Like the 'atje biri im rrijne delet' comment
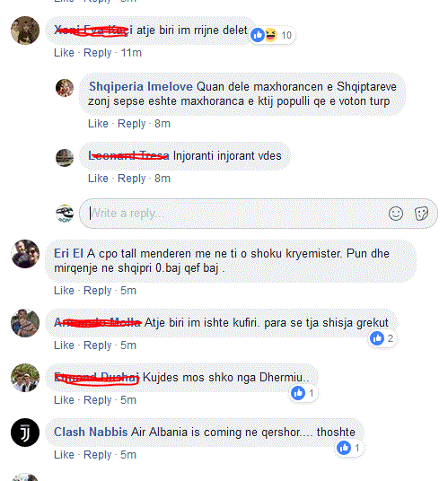448x481 pixels. point(64,53)
